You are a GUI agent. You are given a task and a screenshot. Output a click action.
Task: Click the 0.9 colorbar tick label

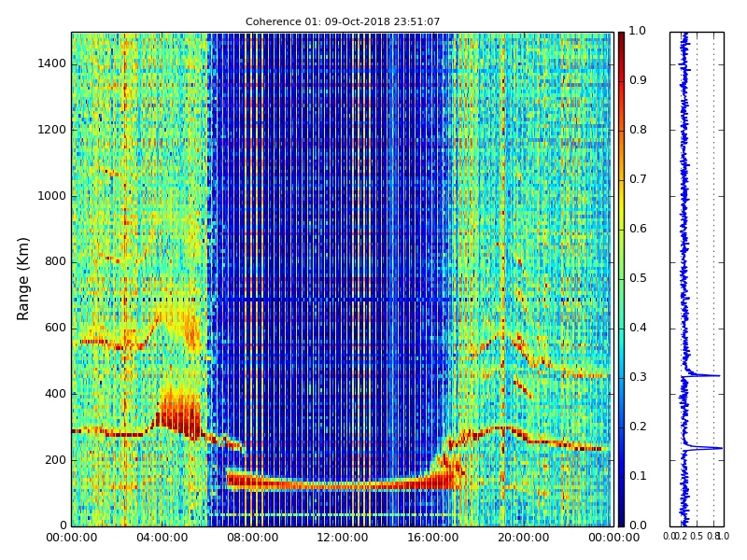(x=638, y=80)
